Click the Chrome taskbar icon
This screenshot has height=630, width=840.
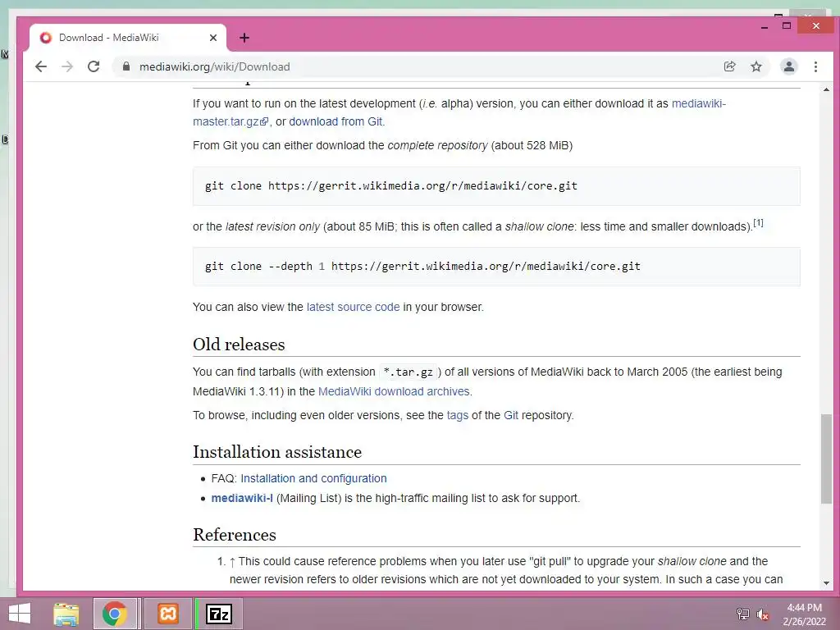(115, 614)
